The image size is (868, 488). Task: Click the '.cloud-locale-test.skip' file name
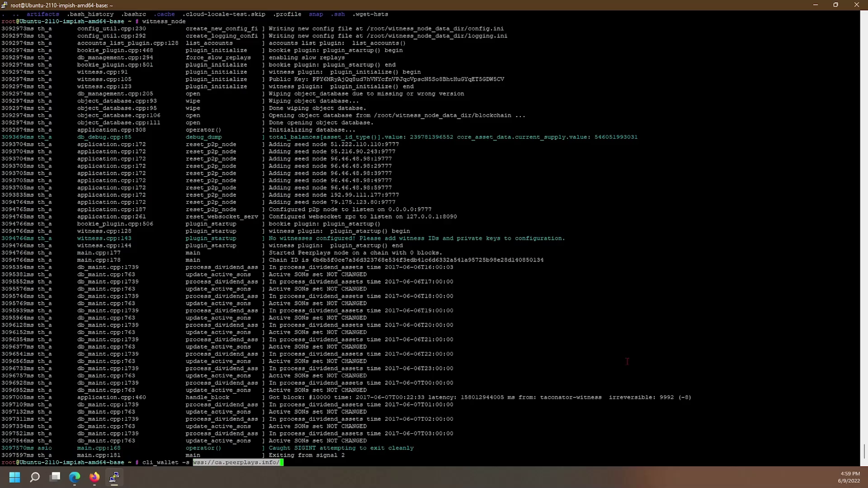(224, 14)
